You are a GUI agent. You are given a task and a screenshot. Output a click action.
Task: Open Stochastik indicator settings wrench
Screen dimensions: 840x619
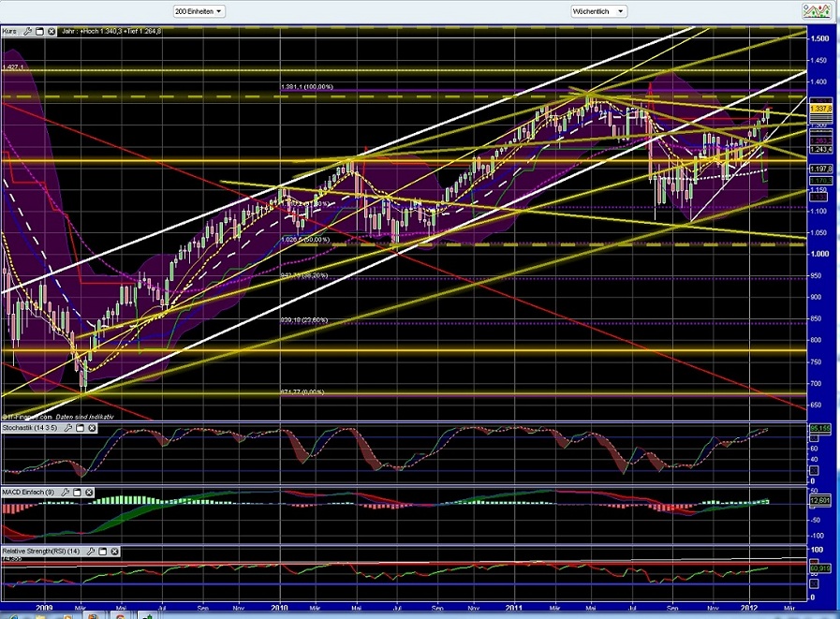68,428
